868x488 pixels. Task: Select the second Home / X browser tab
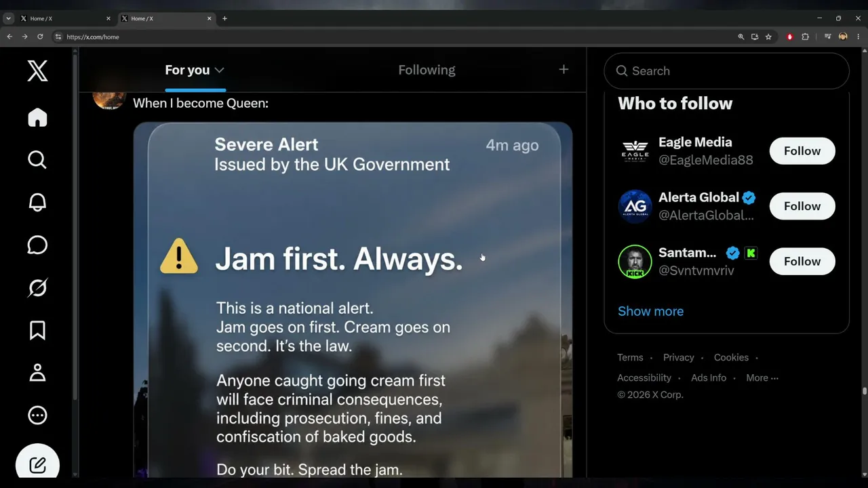(x=166, y=18)
